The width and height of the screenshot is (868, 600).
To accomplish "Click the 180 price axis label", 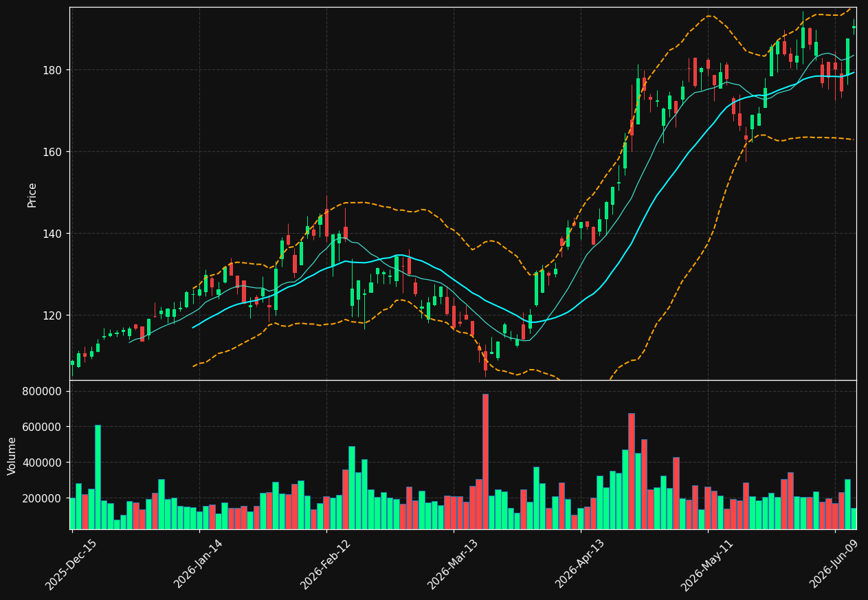I will click(54, 70).
